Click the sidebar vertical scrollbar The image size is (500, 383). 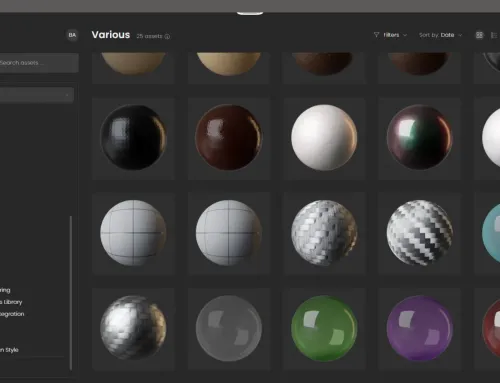tap(71, 293)
